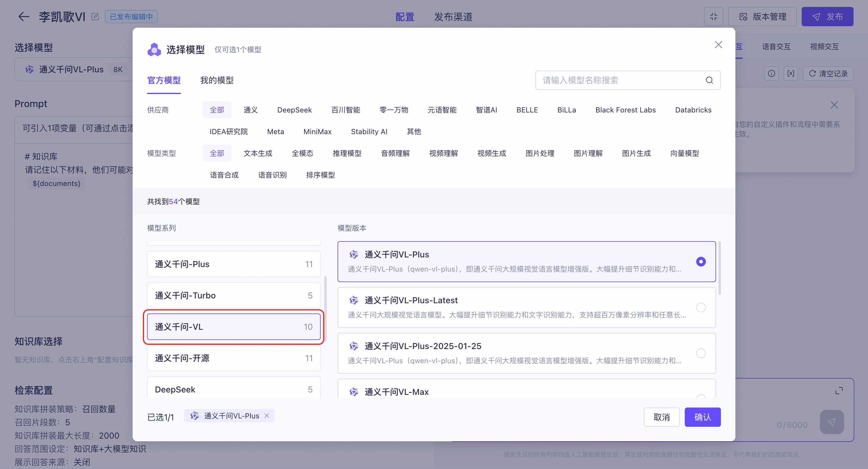Image resolution: width=868 pixels, height=469 pixels.
Task: Filter supplier by DeepSeek
Action: (x=294, y=110)
